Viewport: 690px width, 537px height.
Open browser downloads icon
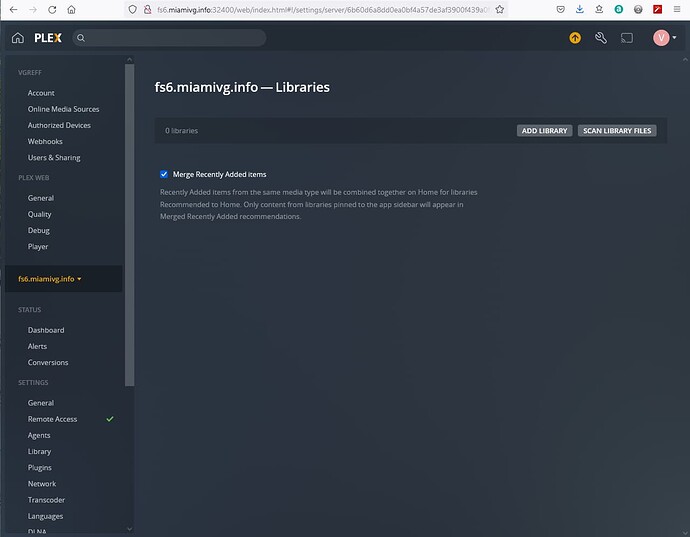(x=580, y=9)
